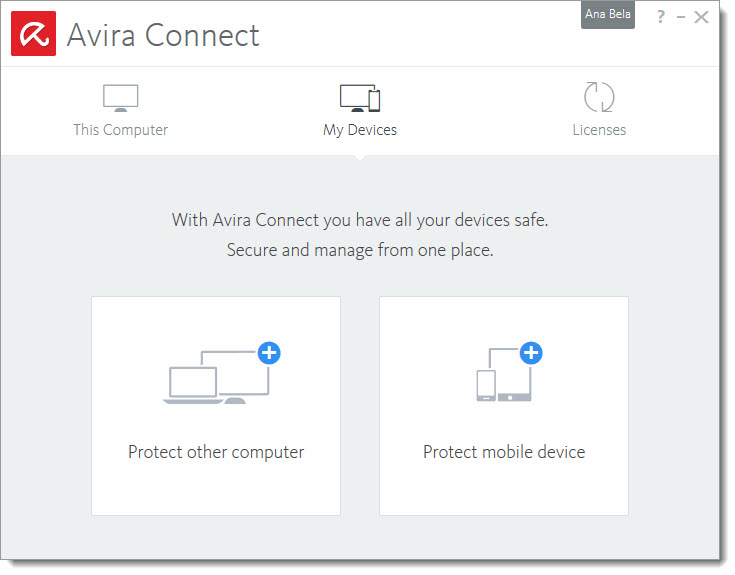Minimize the Avira Connect window

tap(681, 17)
